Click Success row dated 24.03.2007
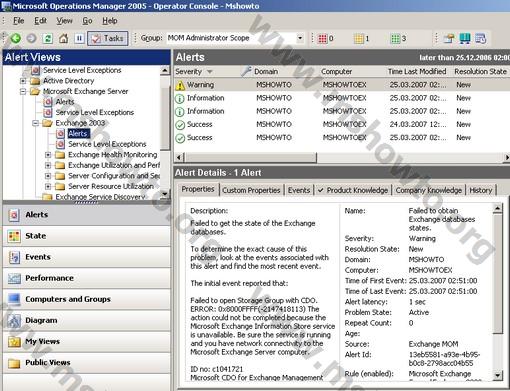 tap(341, 125)
